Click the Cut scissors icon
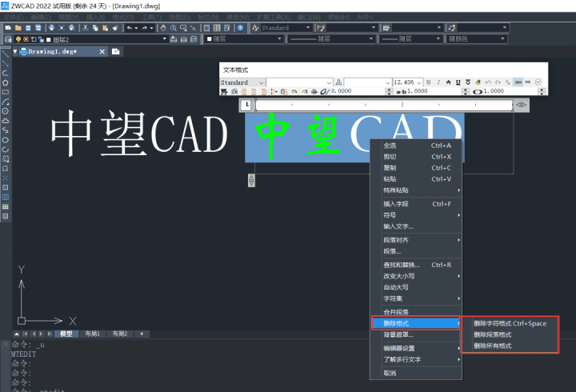This screenshot has height=392, width=576. tap(86, 28)
